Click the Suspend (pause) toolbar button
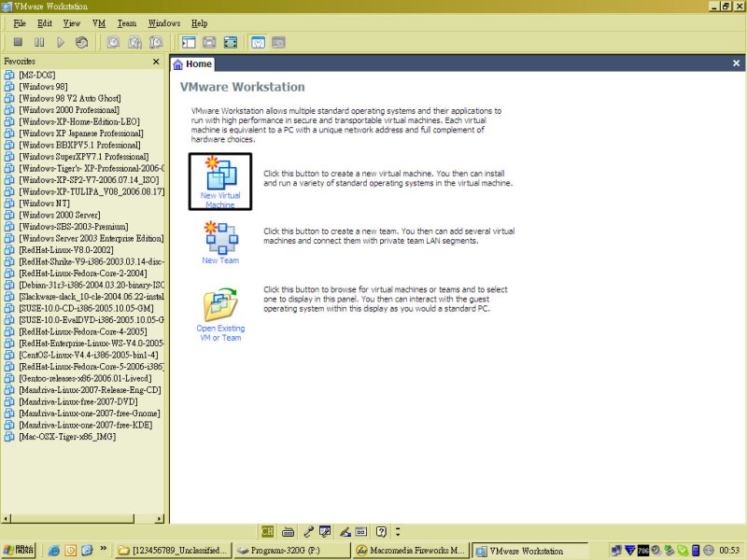Viewport: 747px width, 560px height. (39, 42)
